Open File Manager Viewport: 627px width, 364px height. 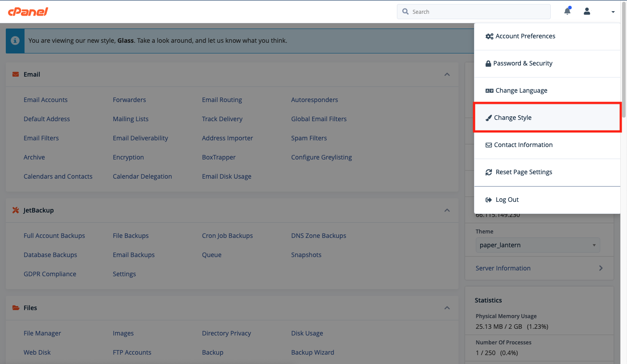(x=42, y=333)
